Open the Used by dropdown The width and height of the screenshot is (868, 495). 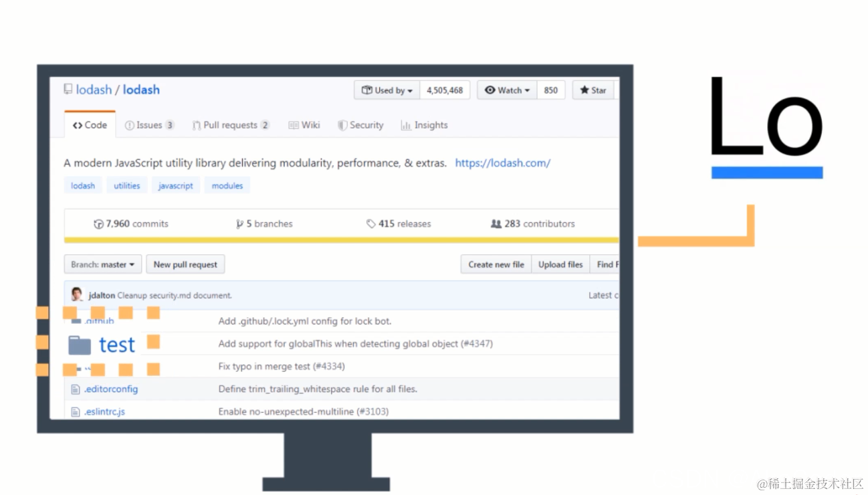point(387,90)
